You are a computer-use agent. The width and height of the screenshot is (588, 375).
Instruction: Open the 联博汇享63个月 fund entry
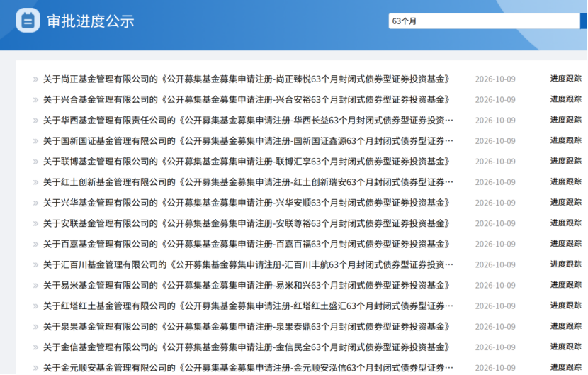click(x=247, y=162)
